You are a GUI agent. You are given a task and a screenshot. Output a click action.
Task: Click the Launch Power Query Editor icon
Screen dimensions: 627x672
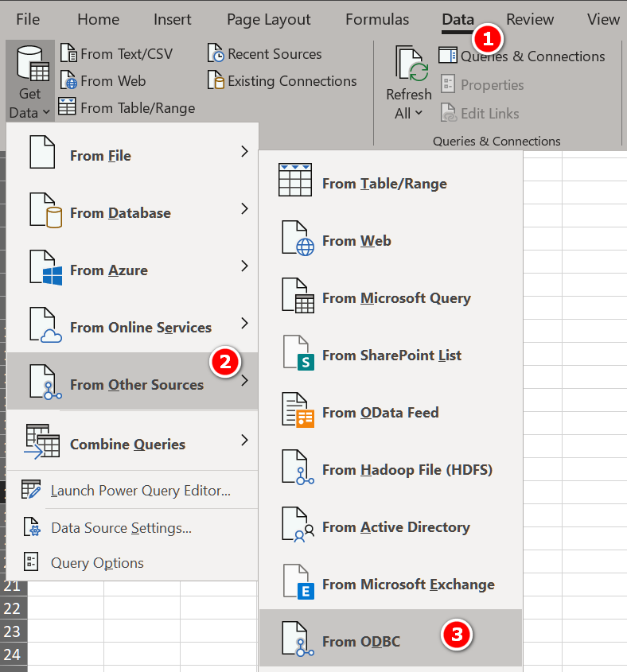pyautogui.click(x=31, y=489)
